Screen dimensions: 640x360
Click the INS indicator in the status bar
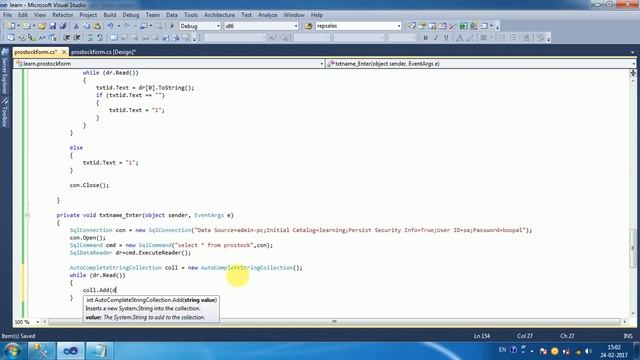pos(628,336)
